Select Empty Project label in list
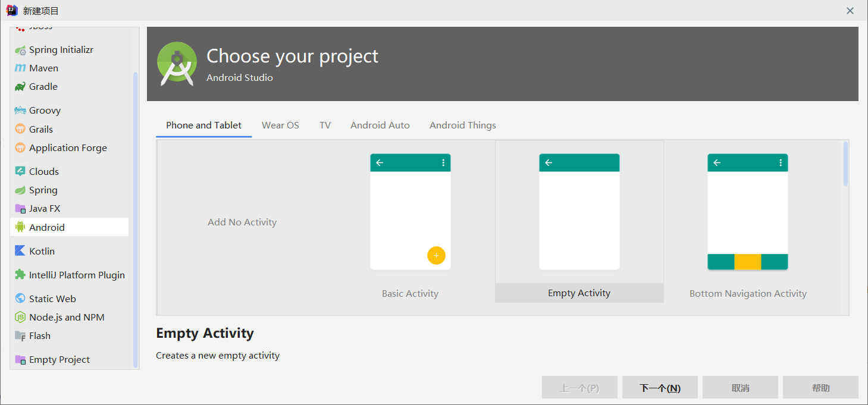868x405 pixels. (59, 360)
